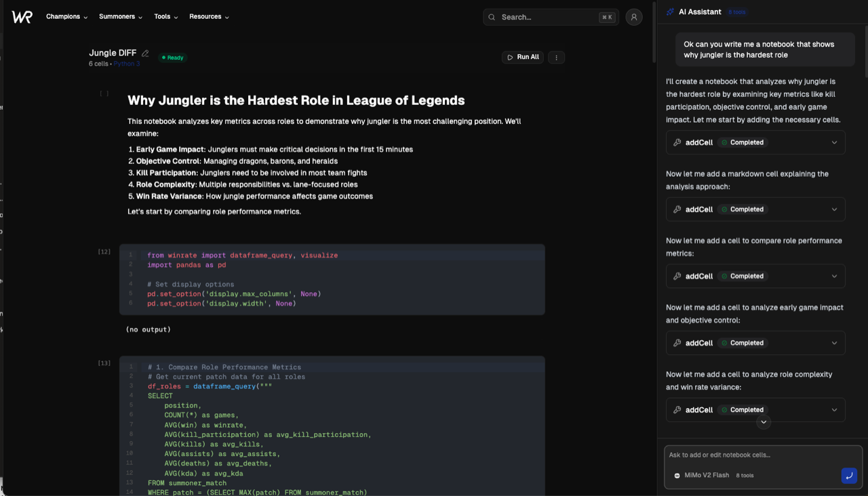Click the Python 3 kernel link
The image size is (868, 496).
[127, 64]
